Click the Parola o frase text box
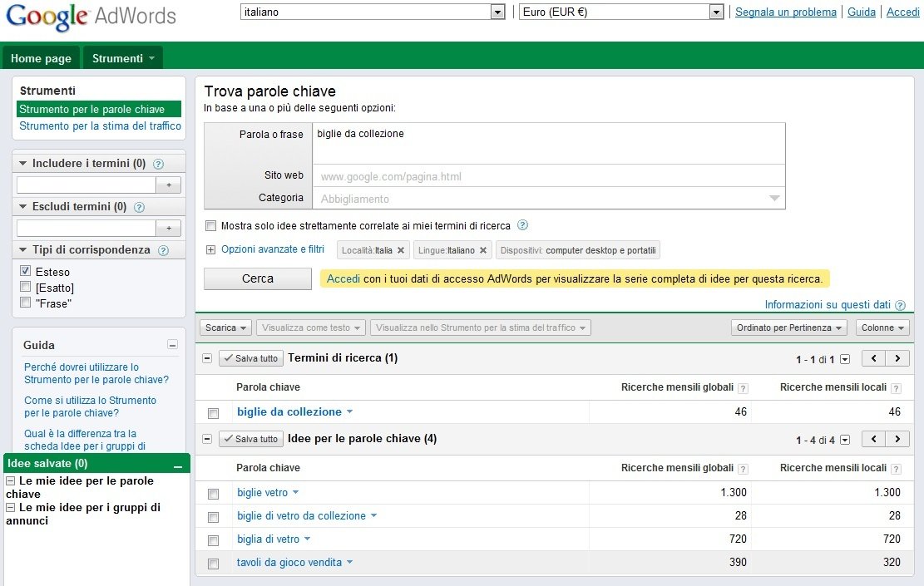The height and width of the screenshot is (586, 924). point(549,143)
